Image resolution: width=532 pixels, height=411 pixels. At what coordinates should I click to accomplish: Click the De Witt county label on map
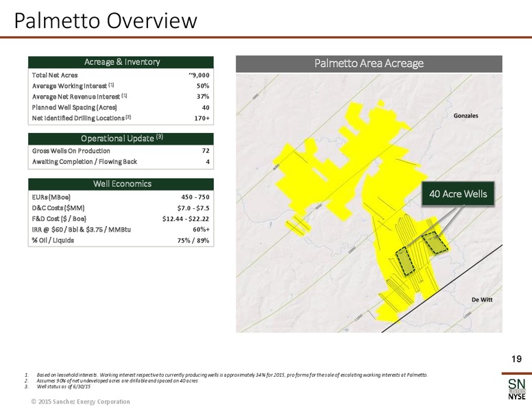(x=482, y=300)
